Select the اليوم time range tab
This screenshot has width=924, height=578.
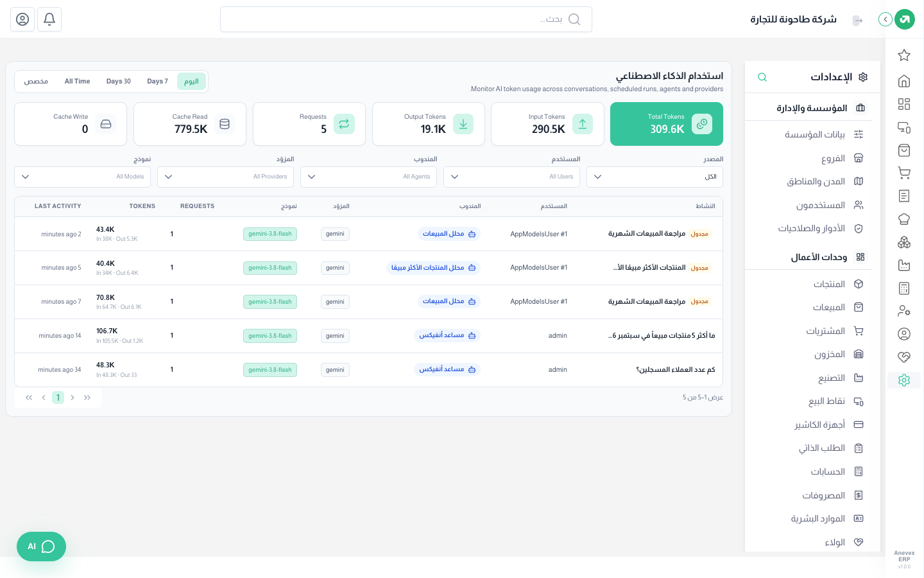tap(191, 82)
